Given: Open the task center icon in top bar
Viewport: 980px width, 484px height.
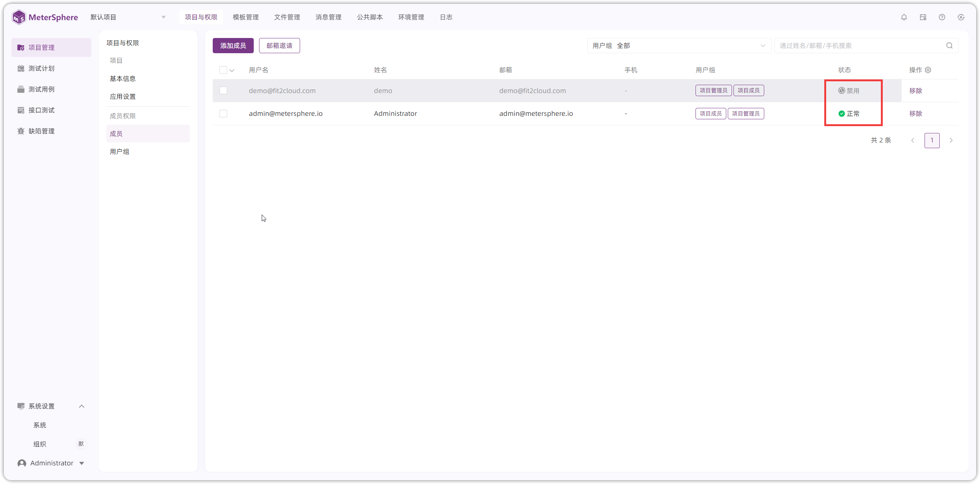Looking at the screenshot, I should (923, 17).
